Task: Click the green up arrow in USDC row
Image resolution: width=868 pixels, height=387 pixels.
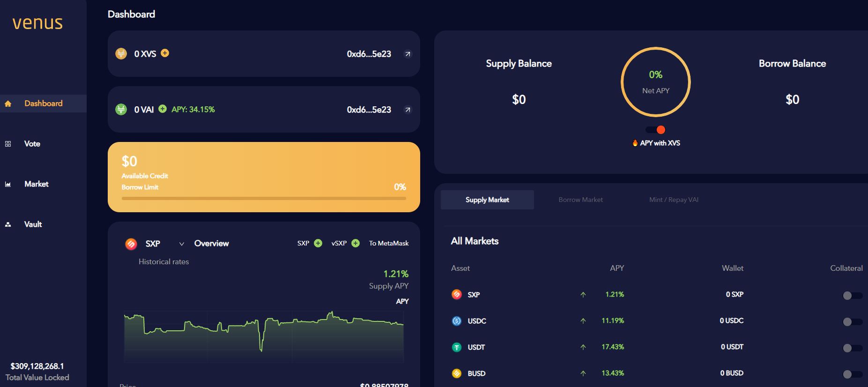Action: (583, 321)
